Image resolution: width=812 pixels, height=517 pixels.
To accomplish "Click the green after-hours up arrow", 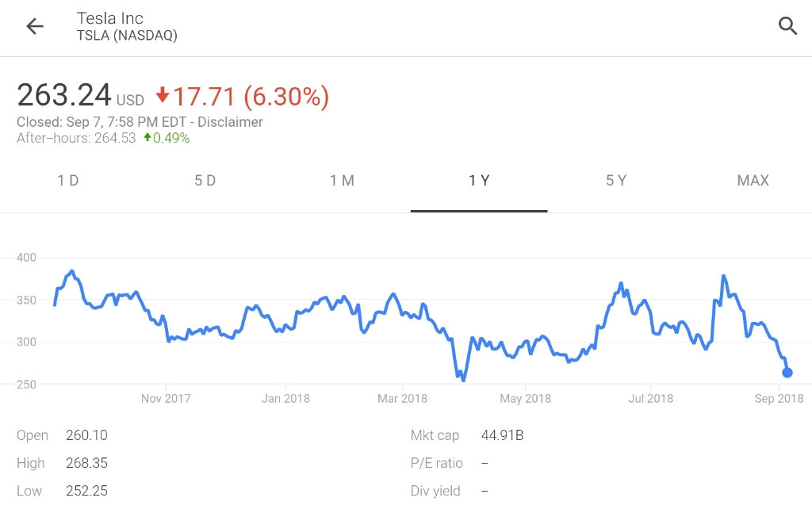I will (x=147, y=138).
